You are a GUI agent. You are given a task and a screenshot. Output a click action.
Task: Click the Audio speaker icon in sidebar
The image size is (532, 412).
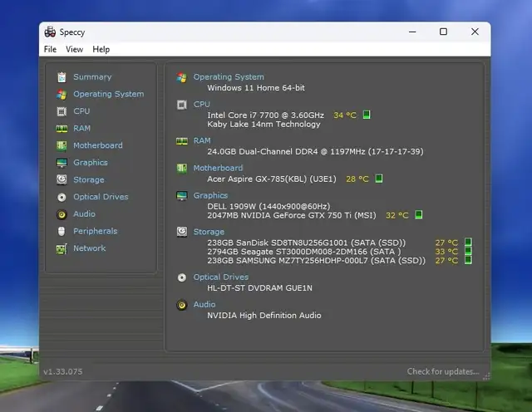point(62,214)
